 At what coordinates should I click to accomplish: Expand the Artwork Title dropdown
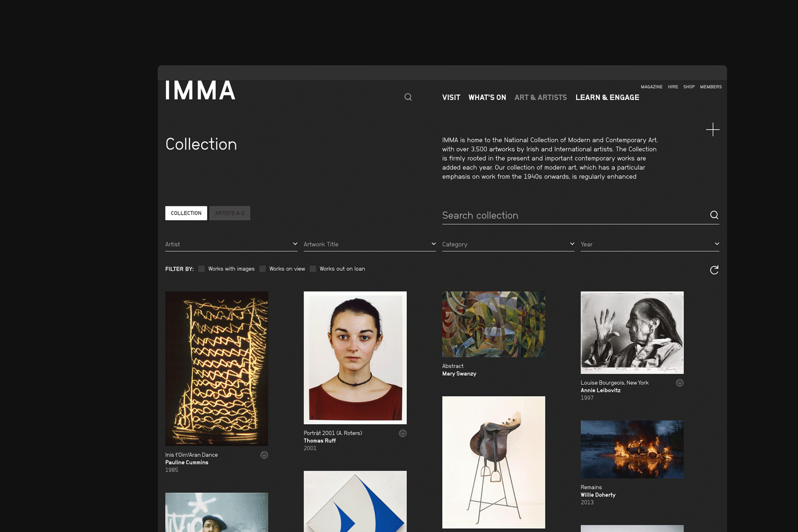click(369, 244)
